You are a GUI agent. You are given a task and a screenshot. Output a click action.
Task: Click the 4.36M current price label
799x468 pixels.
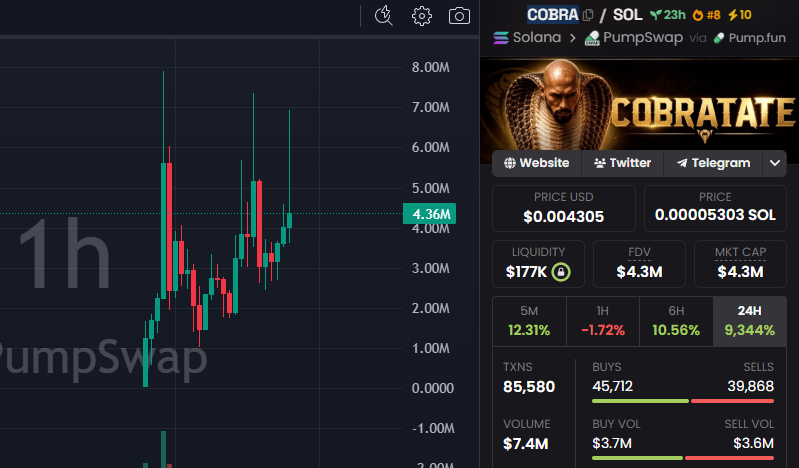[430, 214]
